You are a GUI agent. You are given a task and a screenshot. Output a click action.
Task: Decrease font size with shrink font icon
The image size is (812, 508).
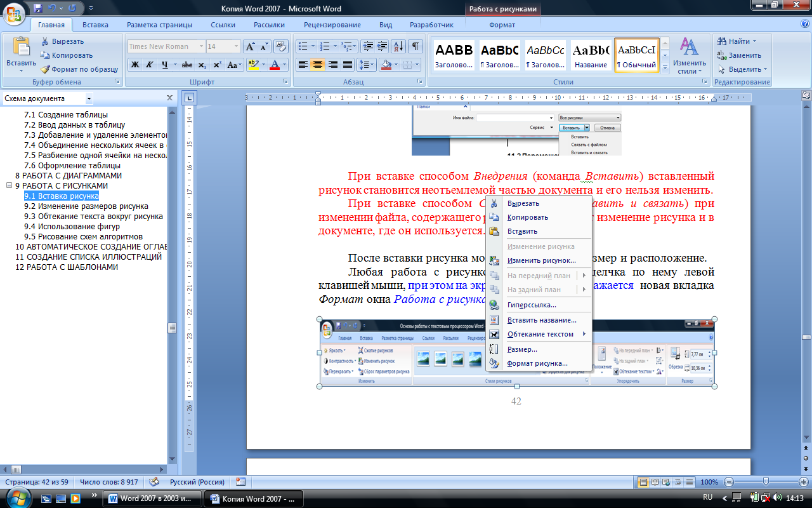pos(263,46)
